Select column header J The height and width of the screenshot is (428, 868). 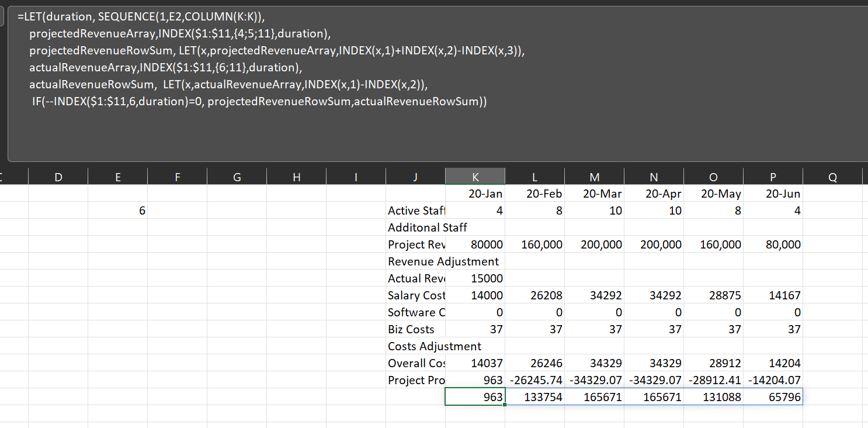coord(415,177)
